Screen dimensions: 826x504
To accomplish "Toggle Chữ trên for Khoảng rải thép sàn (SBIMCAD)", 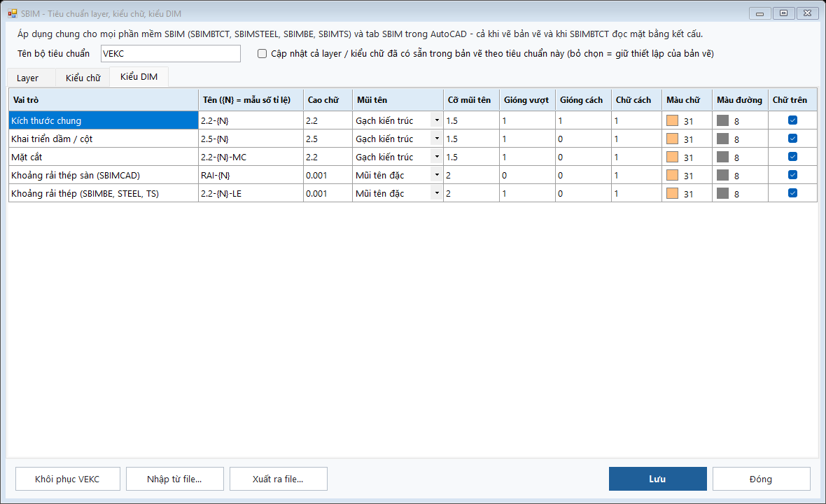I will [x=792, y=175].
